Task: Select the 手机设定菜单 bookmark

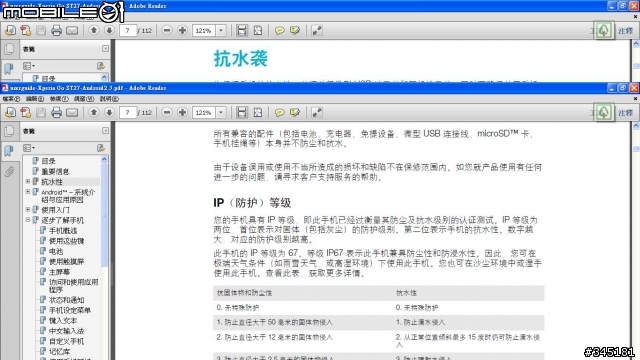Action: (70, 310)
